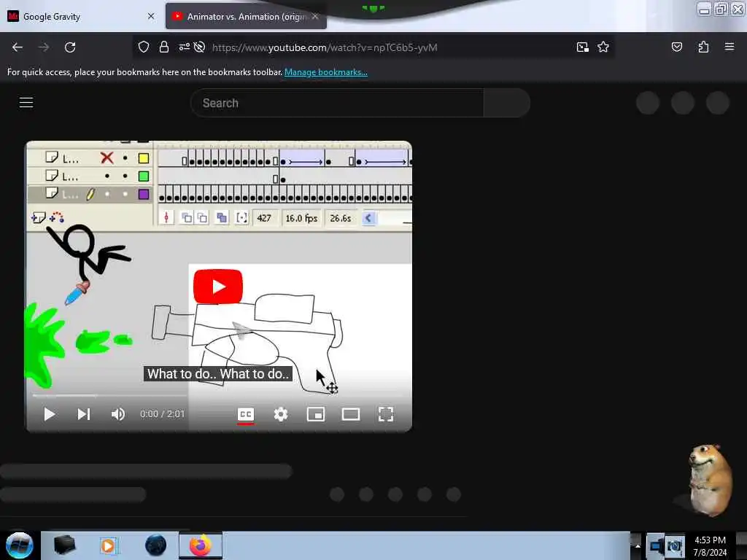The width and height of the screenshot is (747, 560).
Task: Focus the YouTube Search field
Action: point(337,103)
